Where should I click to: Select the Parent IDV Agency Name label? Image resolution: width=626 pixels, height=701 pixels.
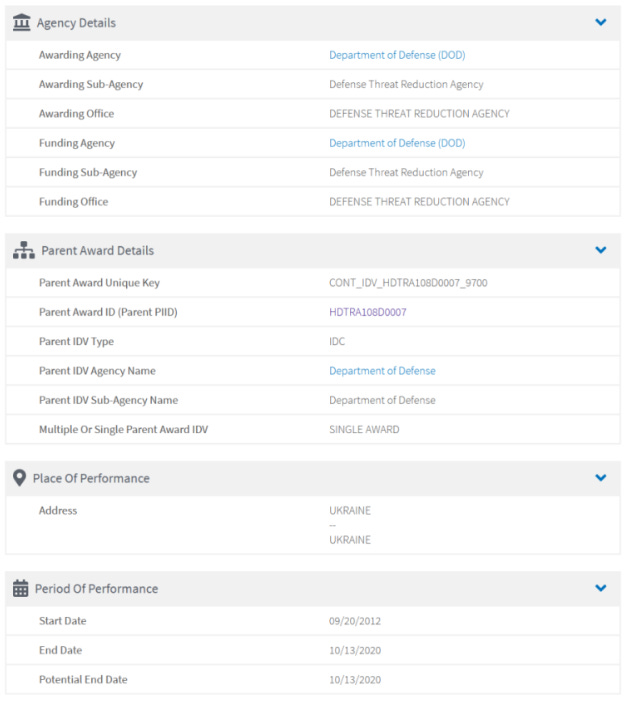click(x=97, y=371)
